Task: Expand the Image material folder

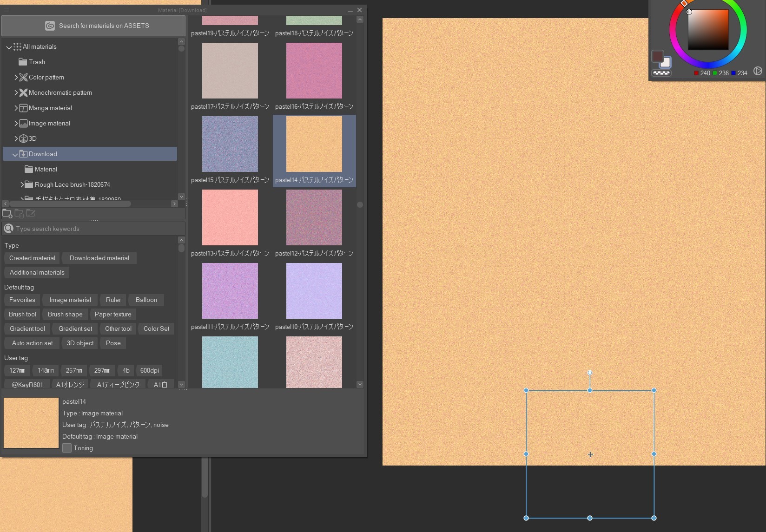Action: (x=16, y=123)
